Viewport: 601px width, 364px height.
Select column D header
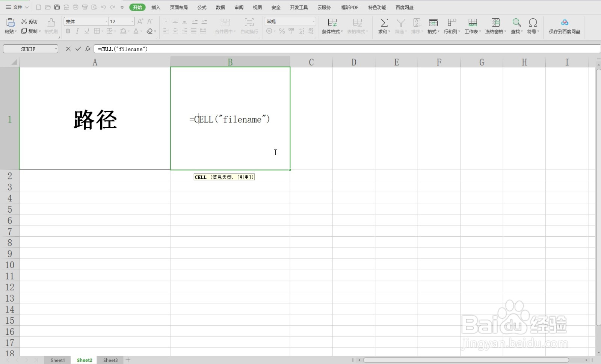point(354,62)
